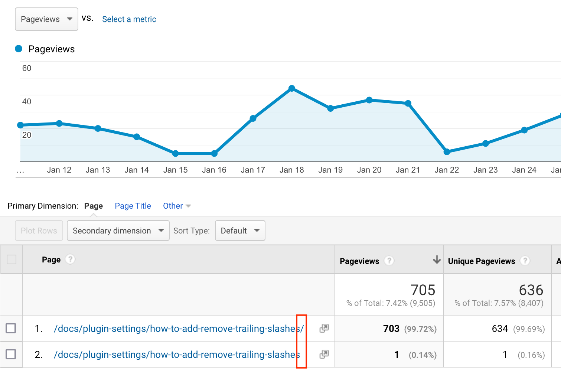The image size is (561, 392).
Task: Click the Plot Rows button
Action: 39,231
